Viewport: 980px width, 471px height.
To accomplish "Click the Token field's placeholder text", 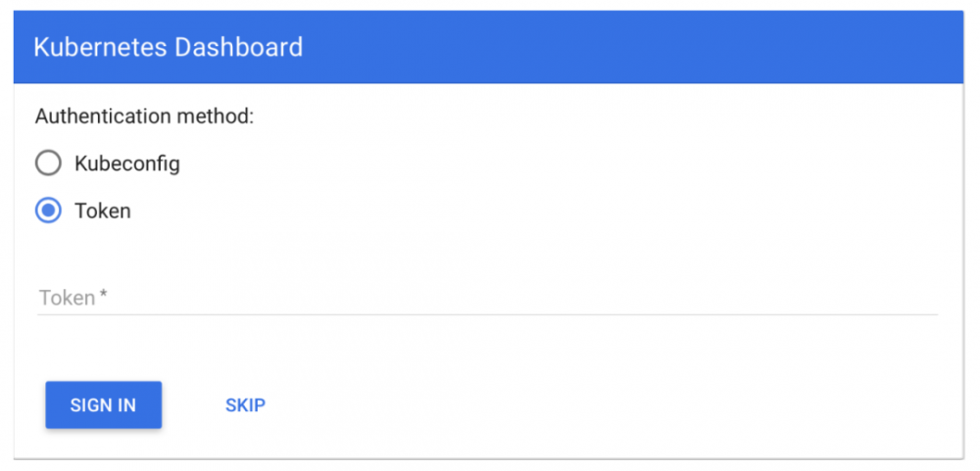I will [67, 298].
